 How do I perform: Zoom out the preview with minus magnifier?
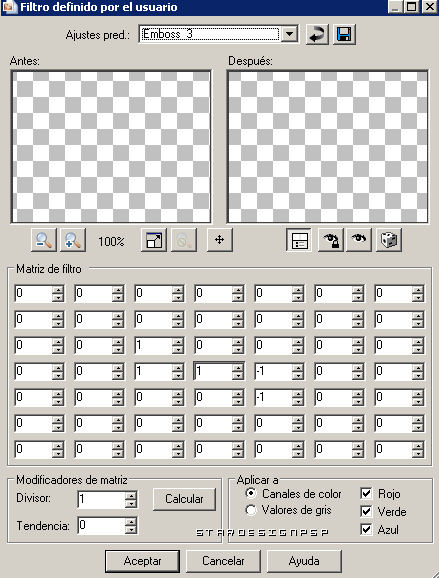pos(44,240)
